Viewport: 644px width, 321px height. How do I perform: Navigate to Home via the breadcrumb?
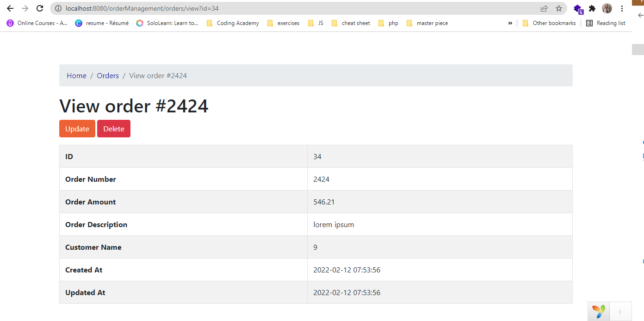click(x=76, y=75)
